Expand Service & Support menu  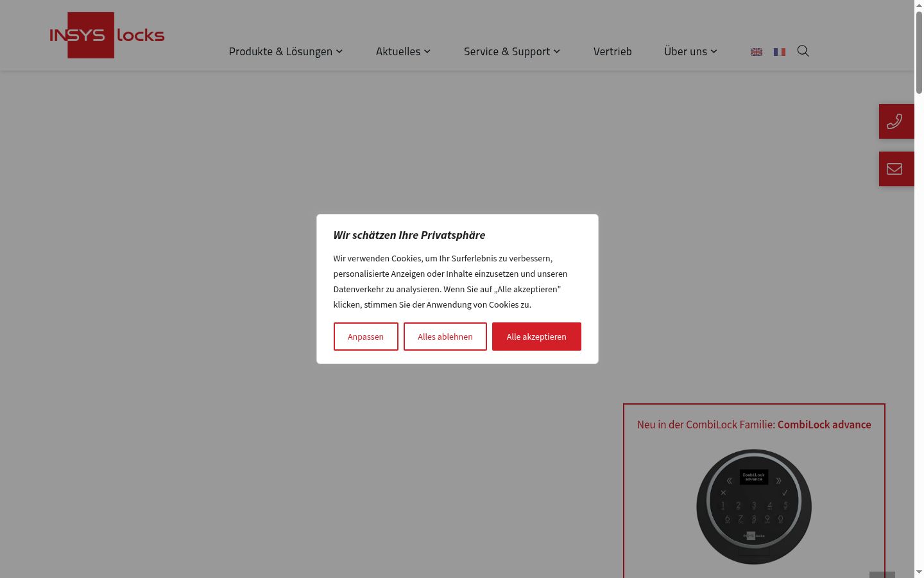click(512, 51)
